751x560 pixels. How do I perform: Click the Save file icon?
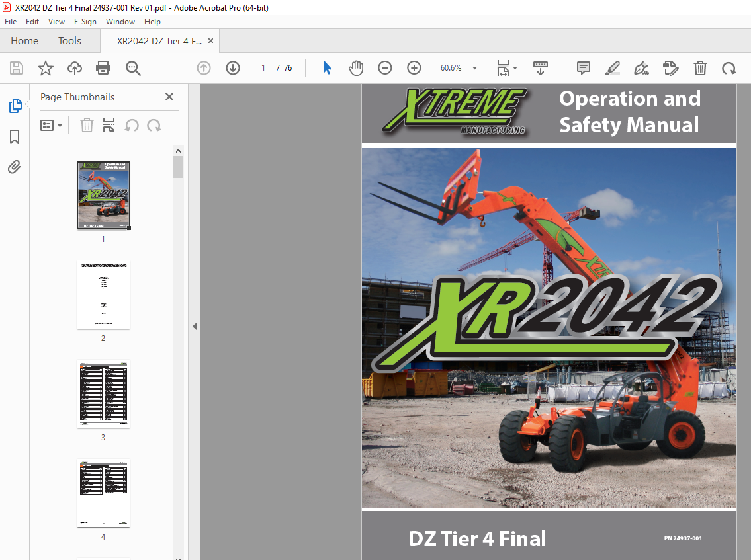coord(17,68)
